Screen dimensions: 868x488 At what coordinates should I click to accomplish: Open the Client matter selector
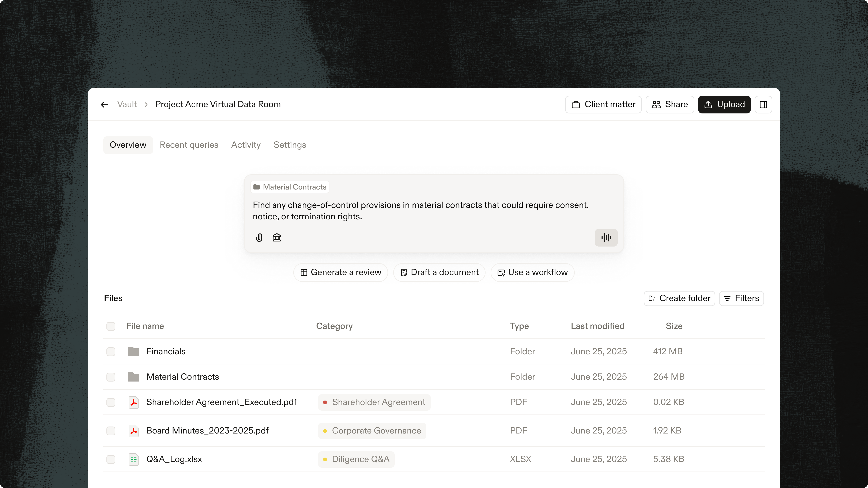[x=603, y=105]
